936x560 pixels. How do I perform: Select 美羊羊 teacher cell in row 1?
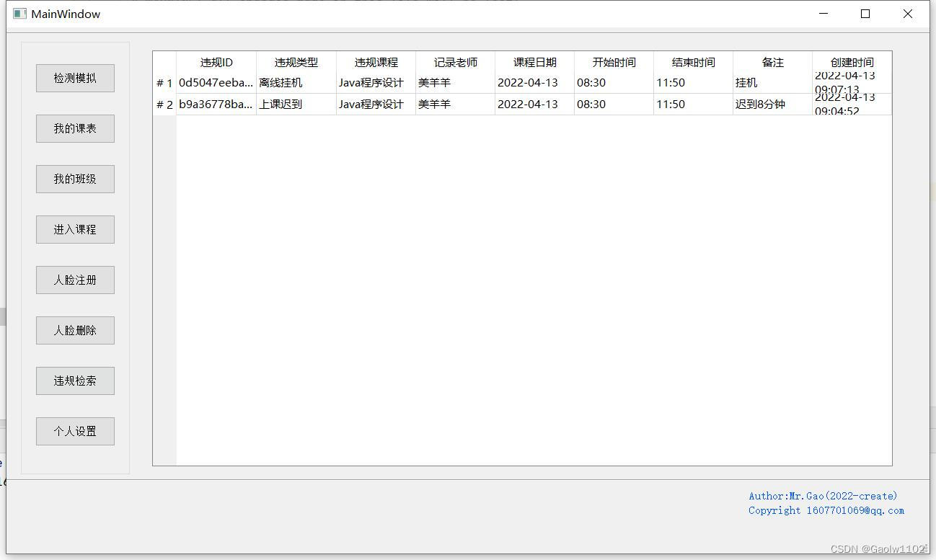(455, 83)
